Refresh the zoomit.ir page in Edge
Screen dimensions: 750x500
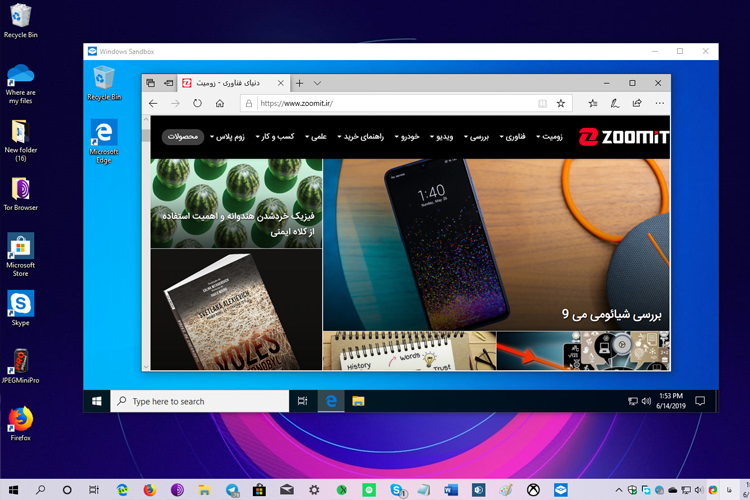pos(197,103)
